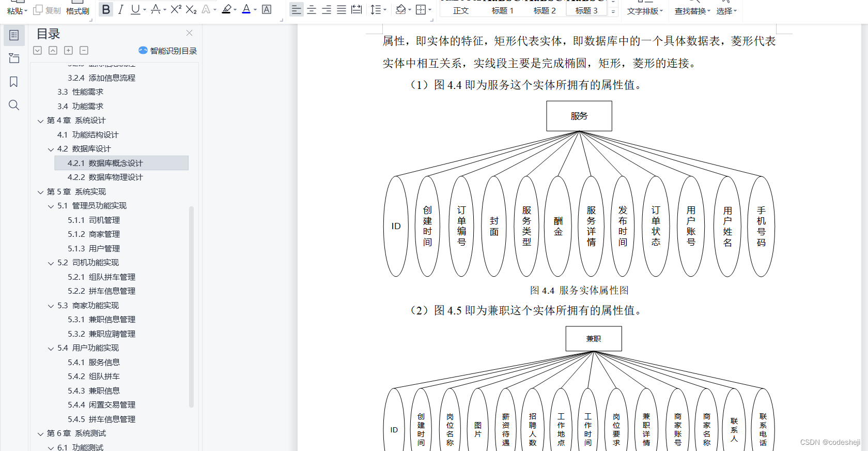868x451 pixels.
Task: Open 选择 dropdown
Action: (x=726, y=11)
